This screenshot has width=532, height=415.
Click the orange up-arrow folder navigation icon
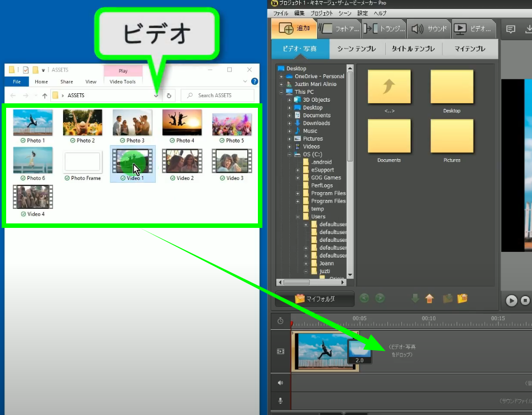pyautogui.click(x=429, y=298)
